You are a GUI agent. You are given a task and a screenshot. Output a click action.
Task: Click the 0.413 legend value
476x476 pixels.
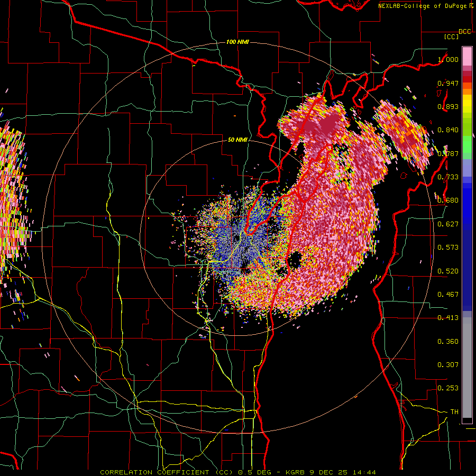coord(448,318)
